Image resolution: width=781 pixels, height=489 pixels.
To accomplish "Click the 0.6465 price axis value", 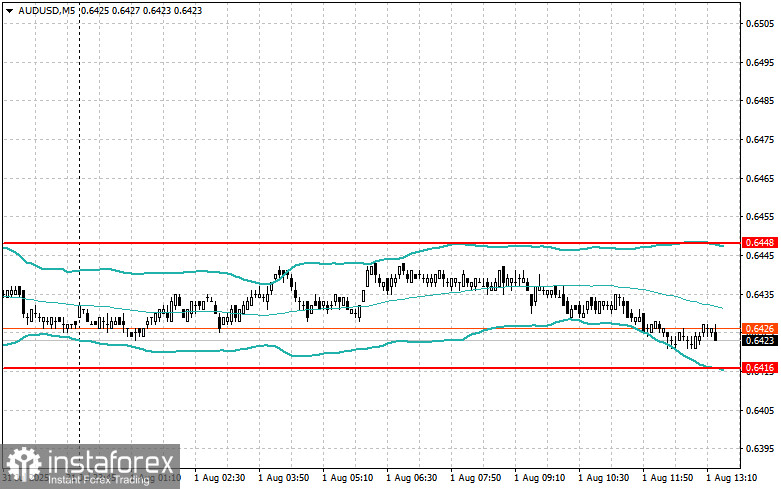I will click(760, 179).
